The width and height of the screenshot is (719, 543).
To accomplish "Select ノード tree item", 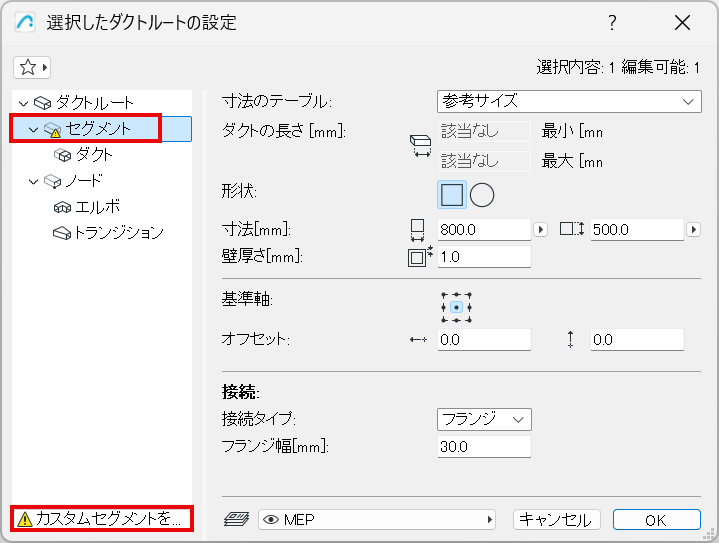I will click(84, 181).
